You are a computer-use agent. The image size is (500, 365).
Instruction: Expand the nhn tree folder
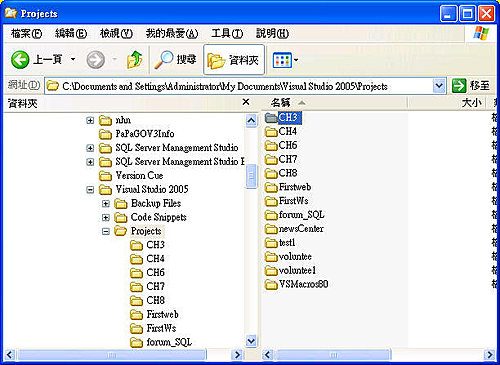90,120
